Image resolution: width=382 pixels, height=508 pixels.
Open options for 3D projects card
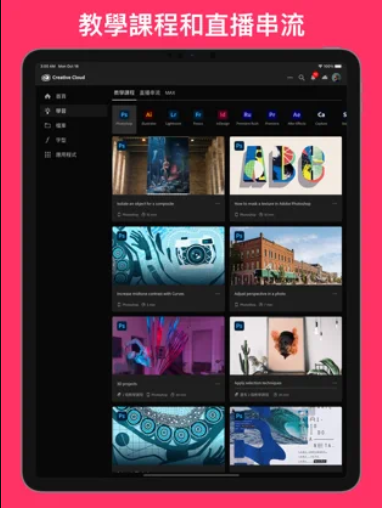pyautogui.click(x=217, y=384)
